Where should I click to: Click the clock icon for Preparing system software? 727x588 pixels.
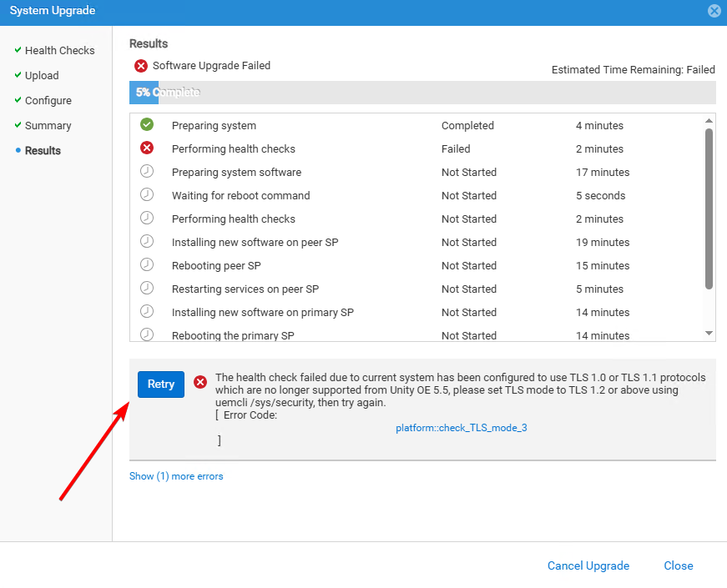pos(147,172)
